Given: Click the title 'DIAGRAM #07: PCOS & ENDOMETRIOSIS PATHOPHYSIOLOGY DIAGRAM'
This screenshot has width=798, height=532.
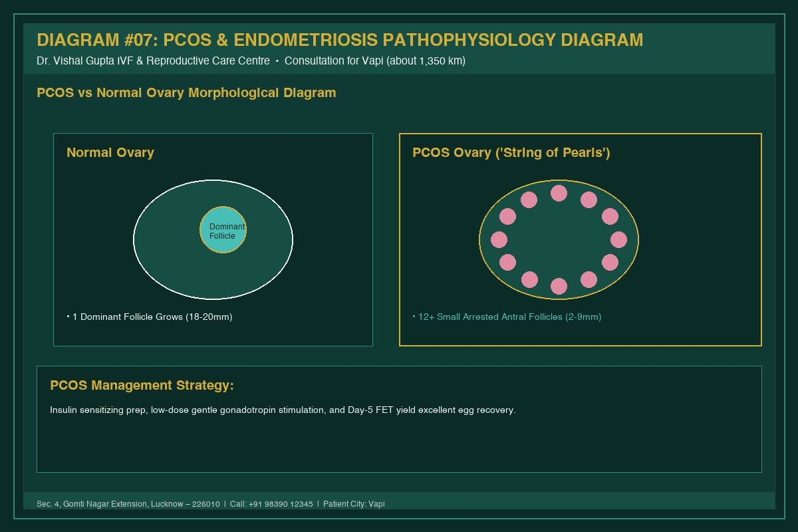Looking at the screenshot, I should tap(340, 40).
